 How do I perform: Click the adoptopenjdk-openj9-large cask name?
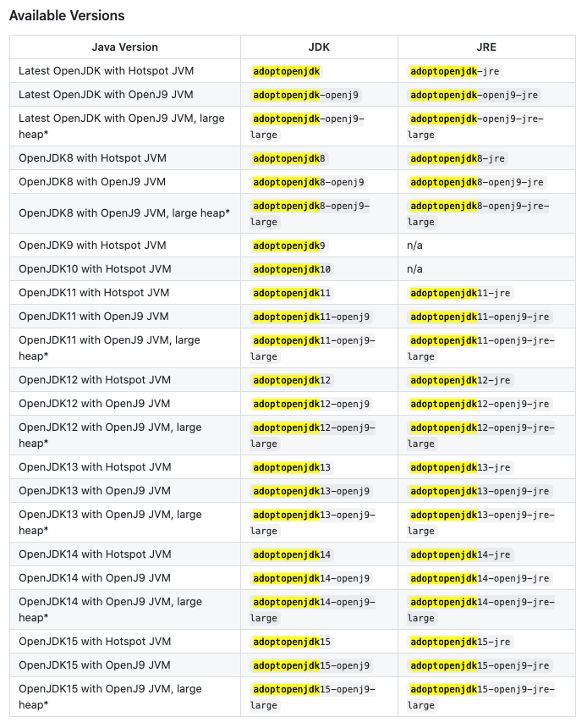coord(307,127)
